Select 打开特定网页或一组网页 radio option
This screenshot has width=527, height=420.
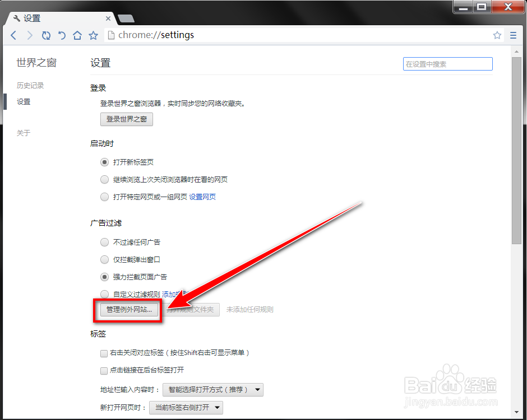(104, 197)
